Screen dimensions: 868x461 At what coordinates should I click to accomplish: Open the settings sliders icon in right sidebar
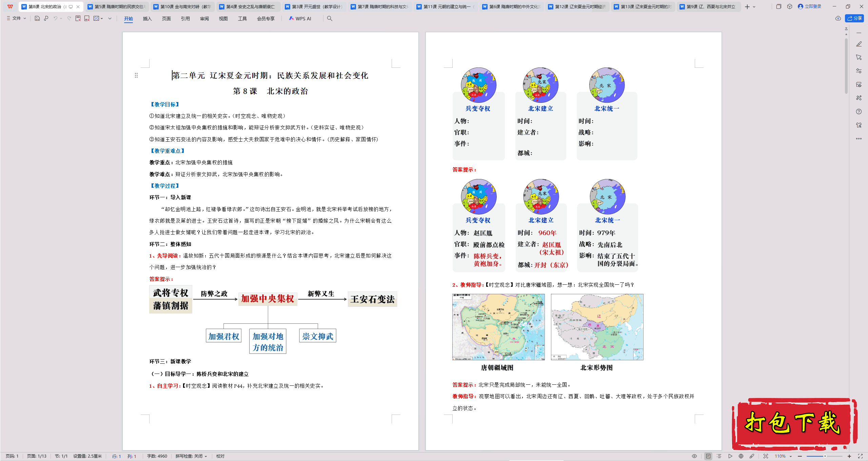pyautogui.click(x=859, y=71)
